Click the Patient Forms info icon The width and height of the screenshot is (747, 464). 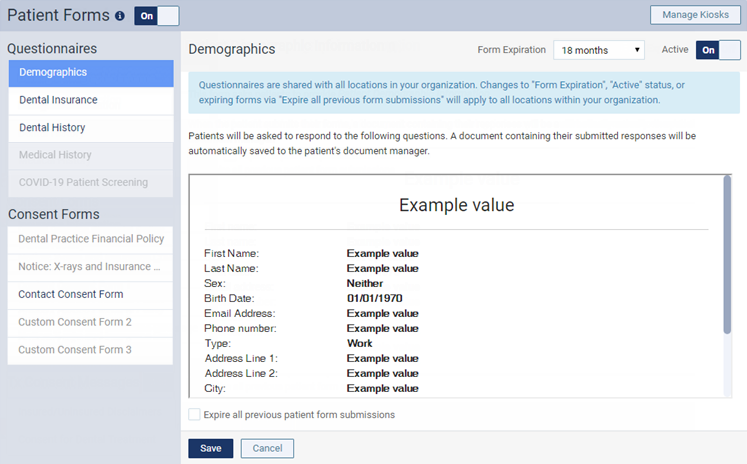[120, 16]
